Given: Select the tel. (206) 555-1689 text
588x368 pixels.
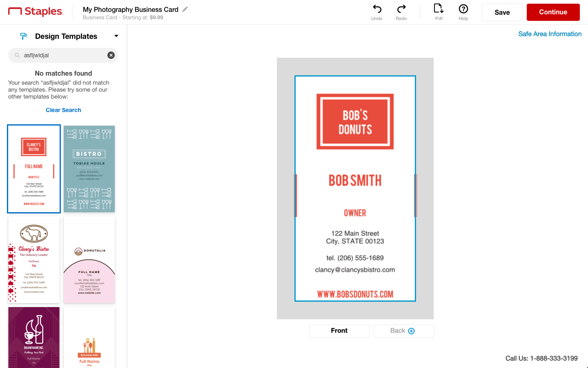Looking at the screenshot, I should tap(355, 258).
